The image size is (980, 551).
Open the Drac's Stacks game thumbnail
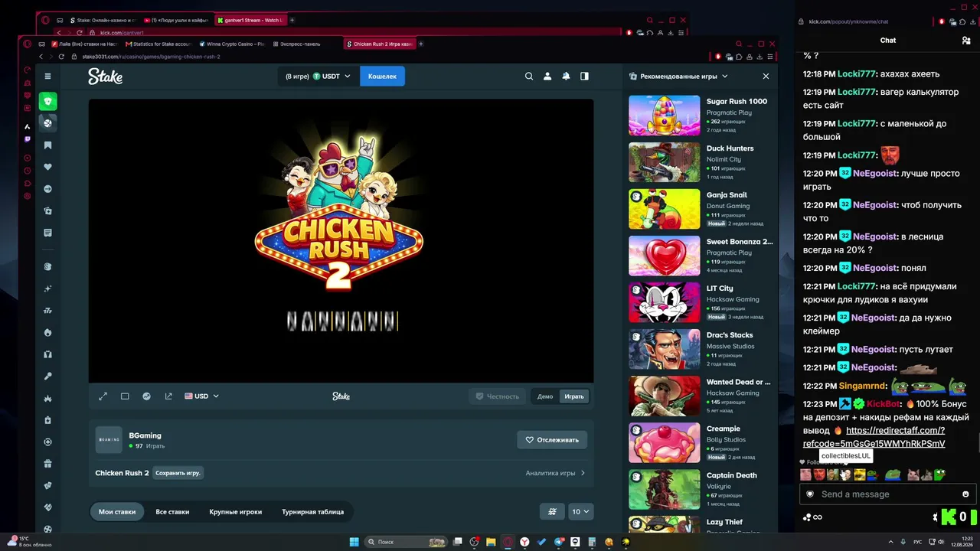click(665, 349)
